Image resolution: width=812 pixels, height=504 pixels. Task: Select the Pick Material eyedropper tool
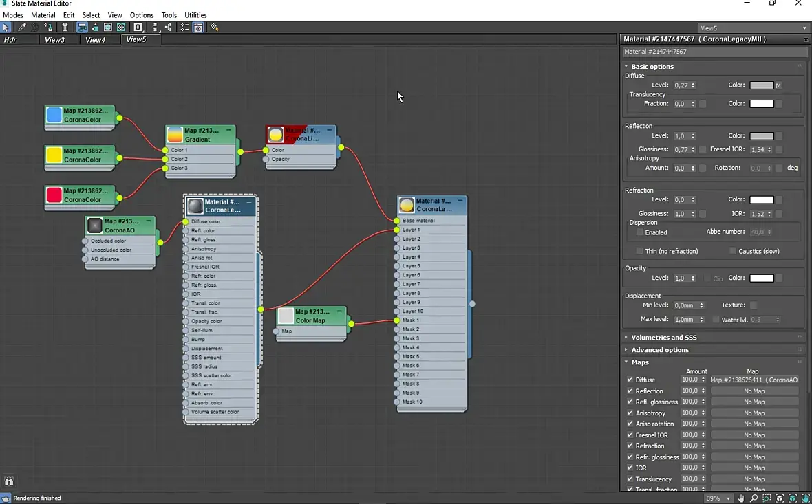point(21,28)
